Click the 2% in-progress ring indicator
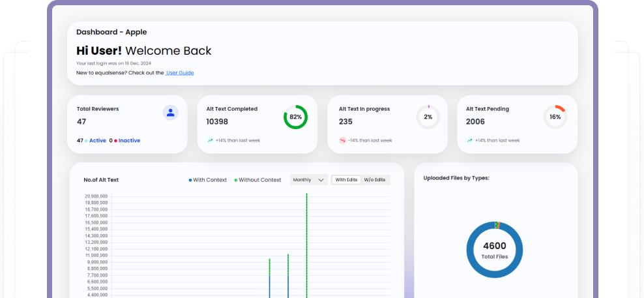The image size is (644, 298). (x=428, y=117)
